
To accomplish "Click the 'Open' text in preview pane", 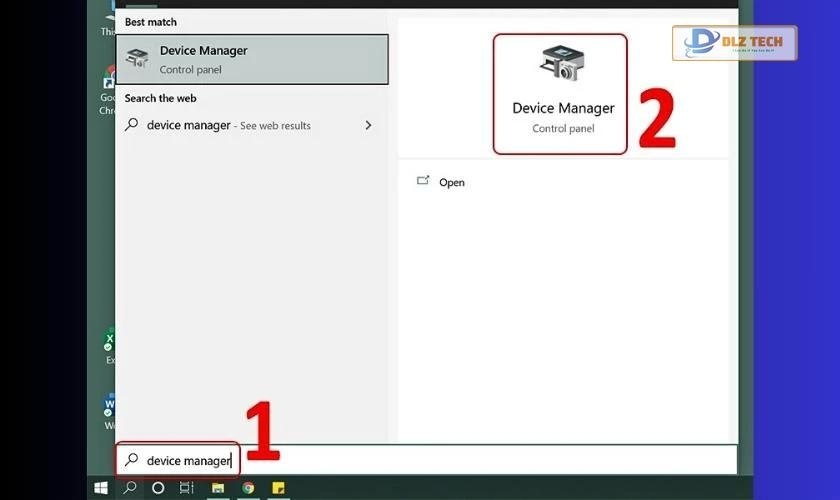I will 452,182.
